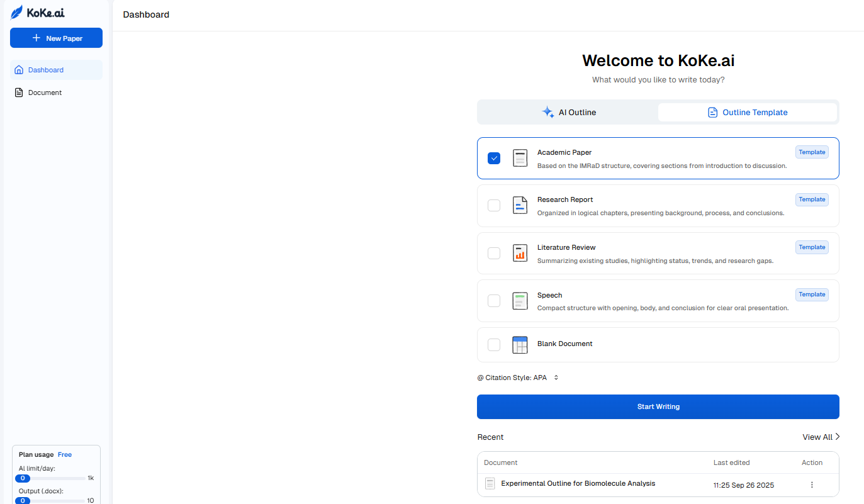Click the Welcome to KoKe.ai heading

[658, 60]
